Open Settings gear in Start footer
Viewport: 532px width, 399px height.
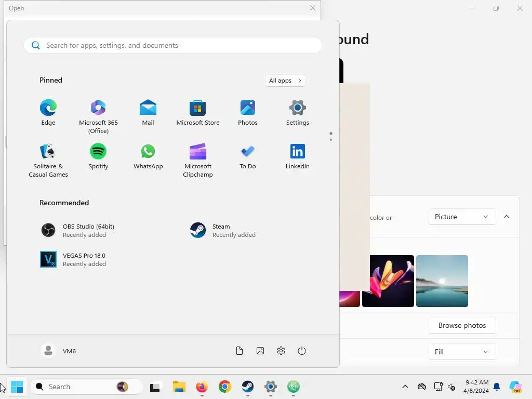[x=281, y=351]
